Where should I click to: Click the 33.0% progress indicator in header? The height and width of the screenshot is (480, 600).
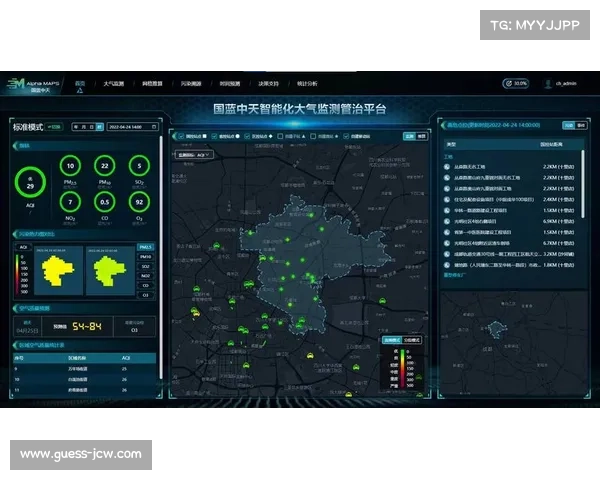click(515, 84)
